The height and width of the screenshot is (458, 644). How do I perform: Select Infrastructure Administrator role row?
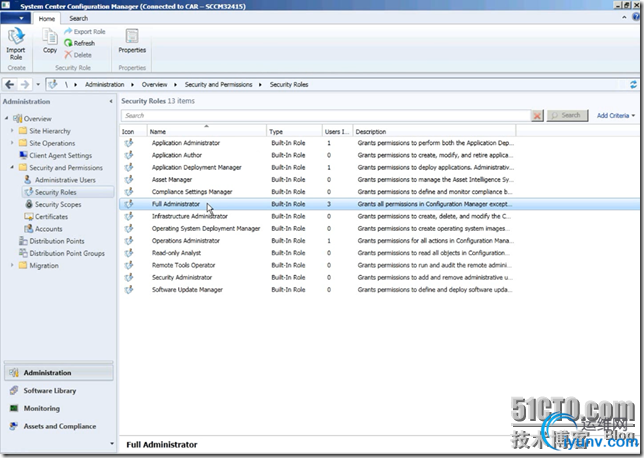pyautogui.click(x=379, y=216)
